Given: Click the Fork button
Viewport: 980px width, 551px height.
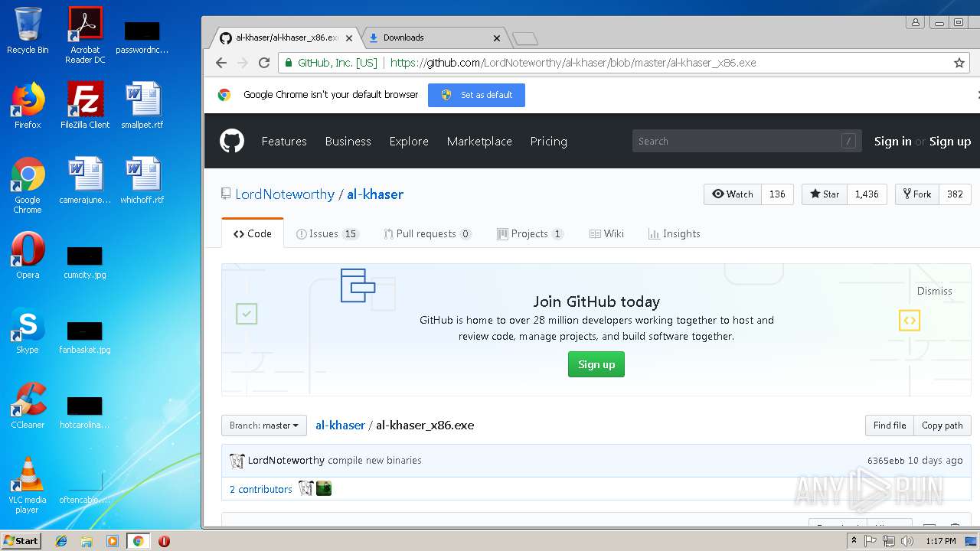Looking at the screenshot, I should (x=916, y=194).
